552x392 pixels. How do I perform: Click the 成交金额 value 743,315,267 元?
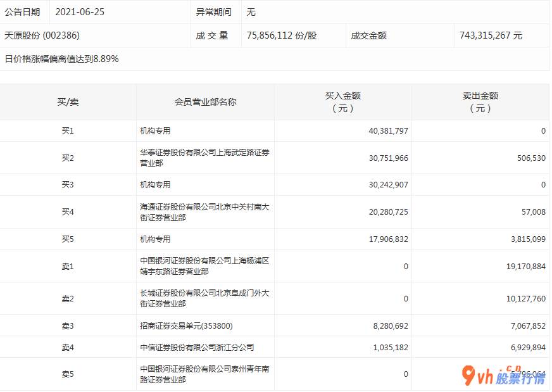pyautogui.click(x=491, y=35)
